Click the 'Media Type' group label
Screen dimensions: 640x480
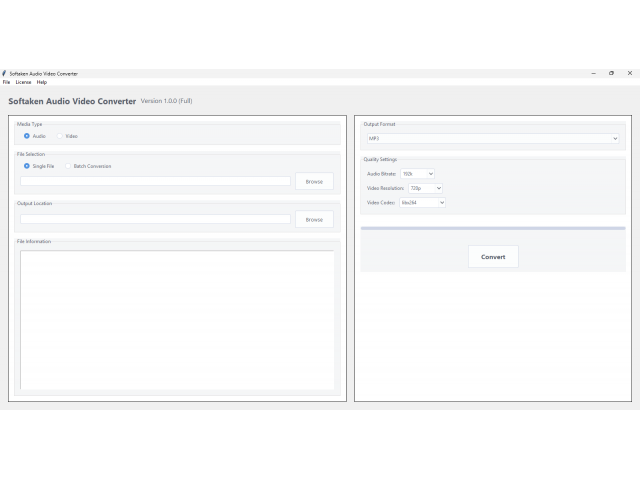click(29, 124)
